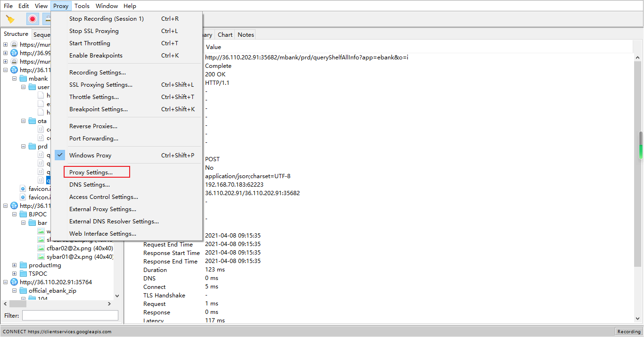Image resolution: width=644 pixels, height=337 pixels.
Task: Click the Value column header
Action: click(x=213, y=47)
